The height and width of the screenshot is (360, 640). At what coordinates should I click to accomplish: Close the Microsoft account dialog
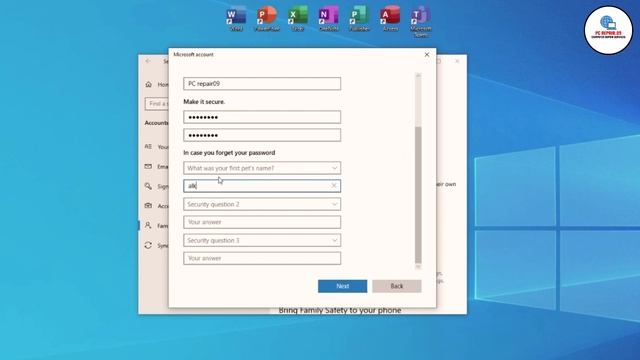tap(427, 54)
